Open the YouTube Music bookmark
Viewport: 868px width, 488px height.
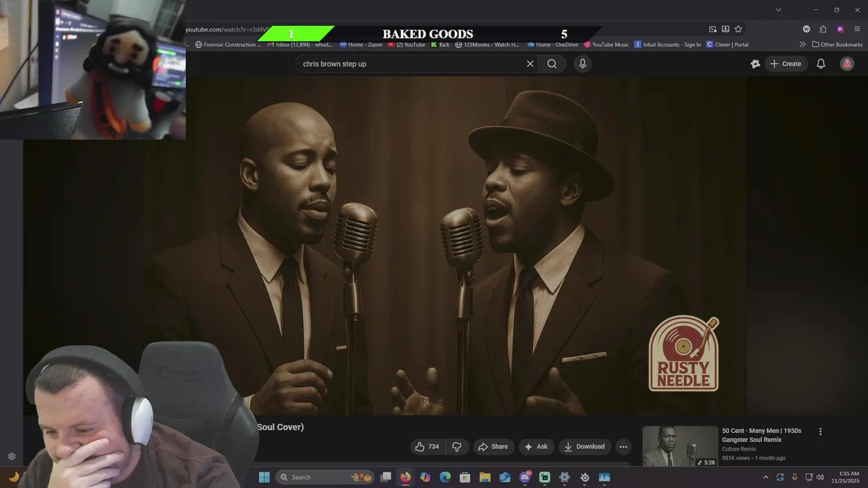point(606,45)
